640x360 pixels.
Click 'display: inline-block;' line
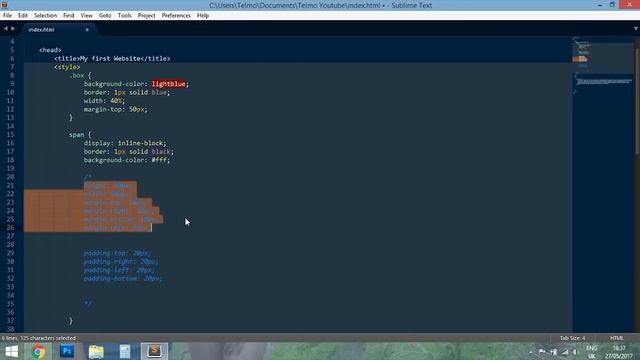tap(125, 143)
